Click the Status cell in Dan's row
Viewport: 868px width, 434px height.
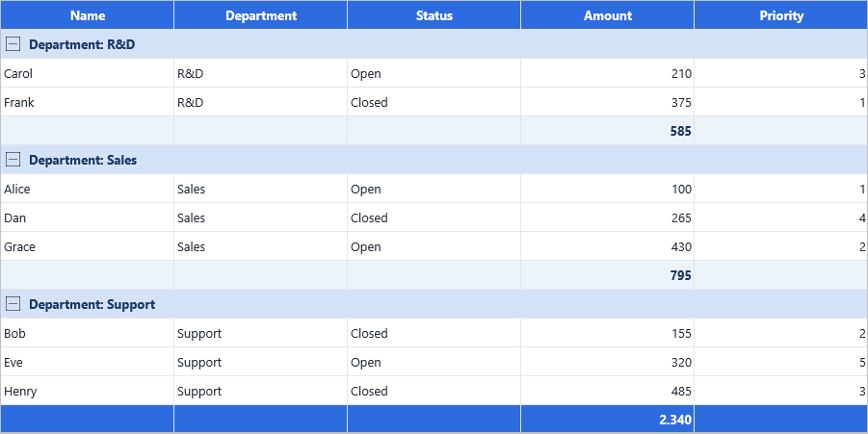(x=434, y=217)
